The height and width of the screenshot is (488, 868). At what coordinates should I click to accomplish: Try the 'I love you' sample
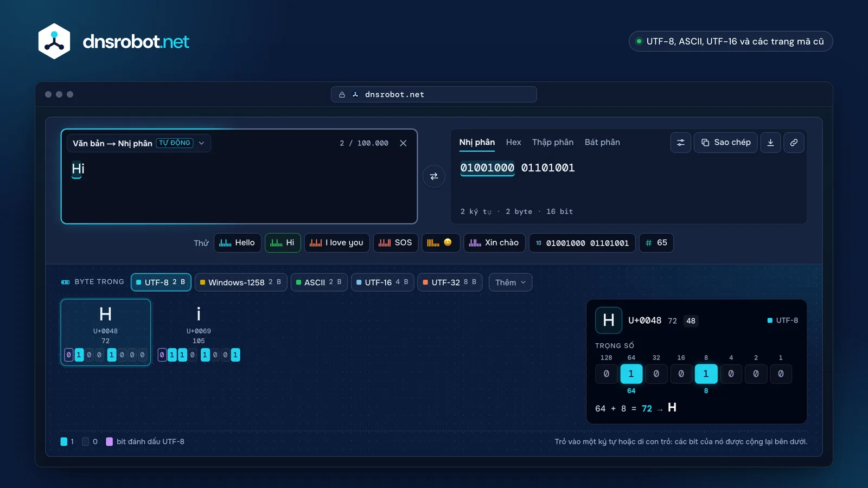tap(337, 242)
